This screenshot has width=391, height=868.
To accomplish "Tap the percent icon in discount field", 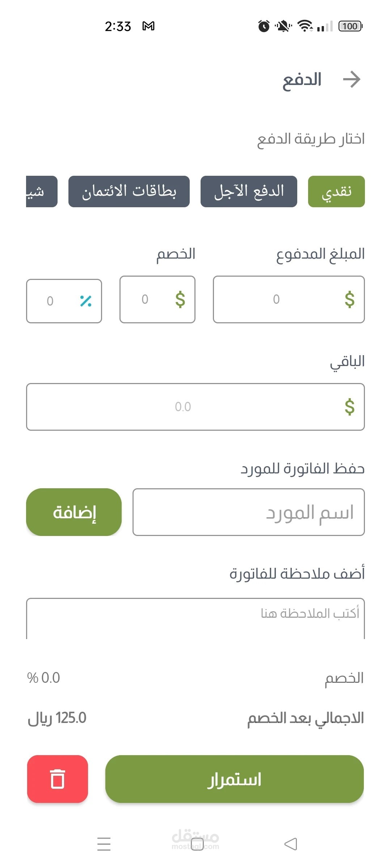I will [x=86, y=301].
